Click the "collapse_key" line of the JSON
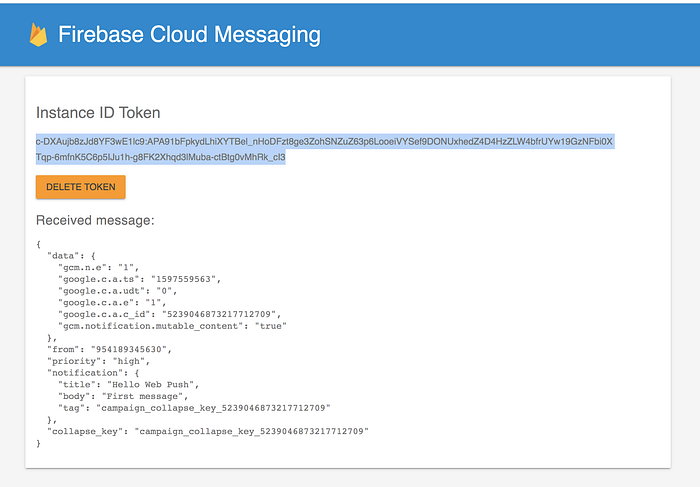The height and width of the screenshot is (487, 700). tap(208, 431)
